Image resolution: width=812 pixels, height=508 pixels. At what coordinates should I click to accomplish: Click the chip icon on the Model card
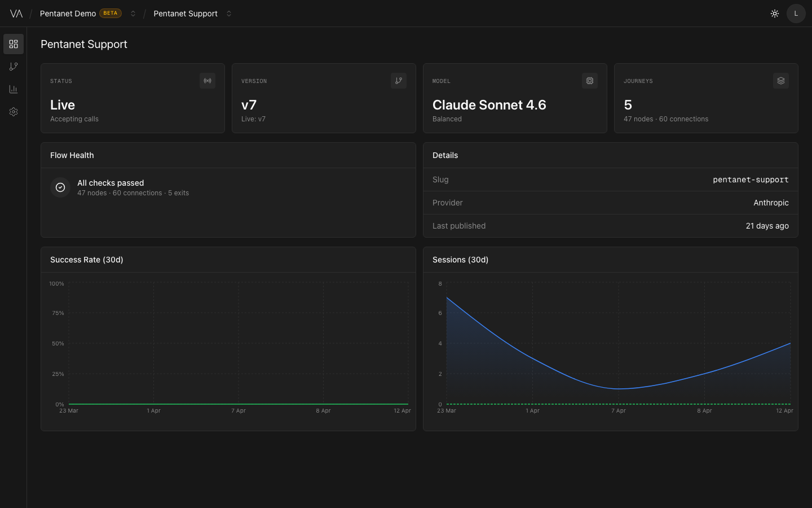[590, 81]
